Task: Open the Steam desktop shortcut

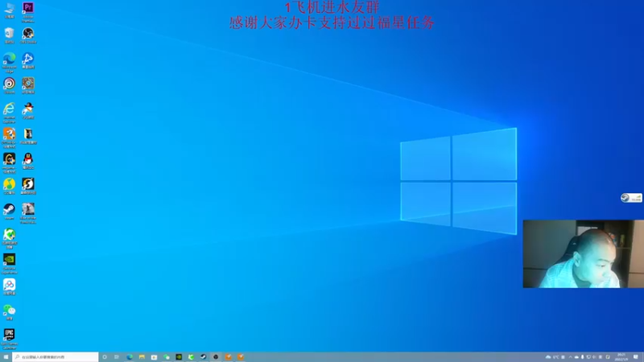Action: [x=9, y=211]
